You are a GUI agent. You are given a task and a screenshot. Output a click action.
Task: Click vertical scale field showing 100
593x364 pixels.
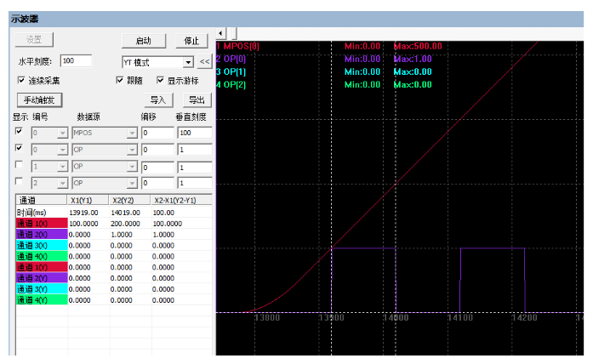[x=195, y=133]
